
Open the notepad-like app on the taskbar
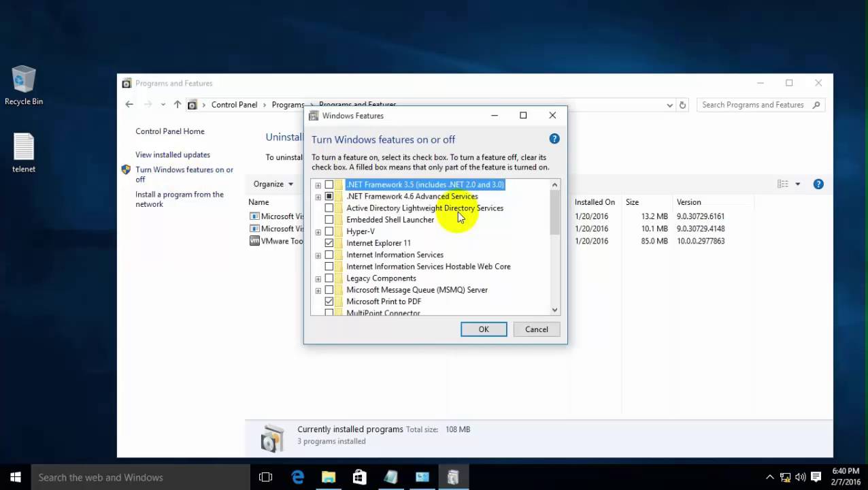coord(390,477)
